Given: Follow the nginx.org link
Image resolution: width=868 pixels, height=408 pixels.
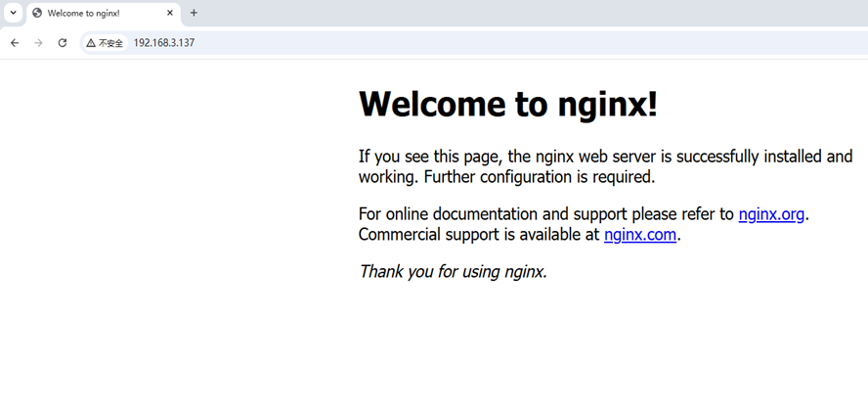Looking at the screenshot, I should tap(771, 214).
